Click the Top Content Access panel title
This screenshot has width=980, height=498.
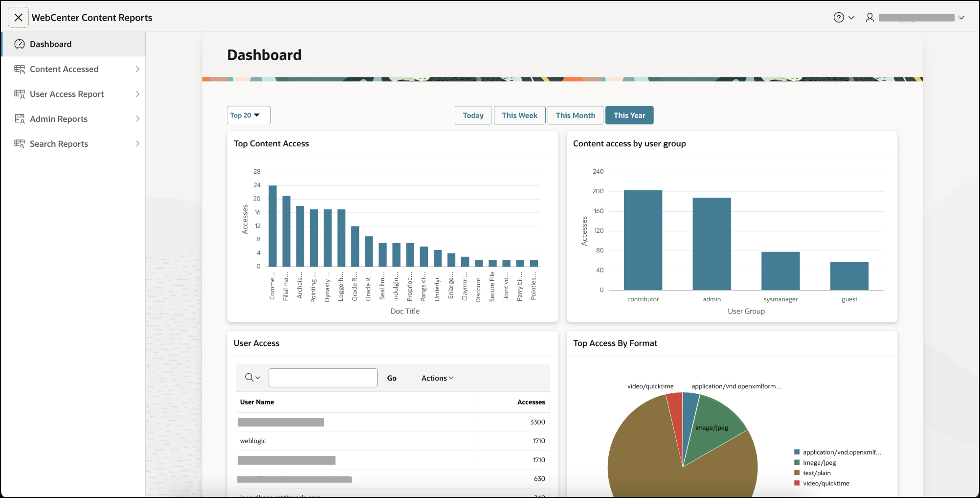pos(271,143)
